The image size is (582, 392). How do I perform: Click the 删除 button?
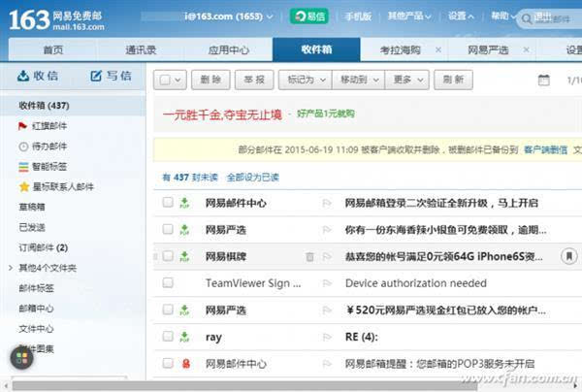pos(210,80)
